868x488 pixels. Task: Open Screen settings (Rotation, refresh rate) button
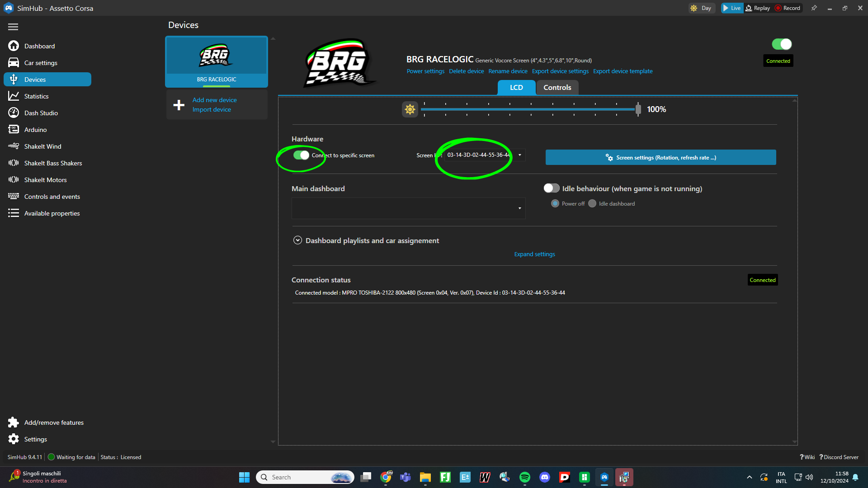[660, 157]
